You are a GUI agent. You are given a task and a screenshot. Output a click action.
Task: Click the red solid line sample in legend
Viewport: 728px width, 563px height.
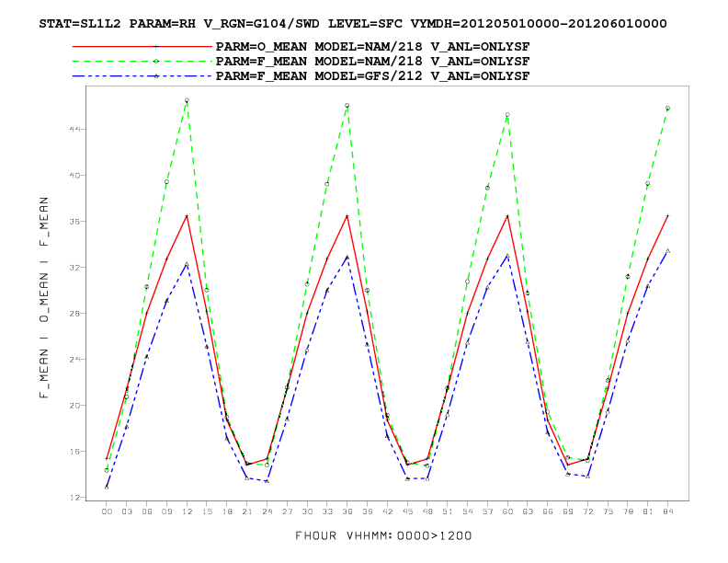(142, 46)
